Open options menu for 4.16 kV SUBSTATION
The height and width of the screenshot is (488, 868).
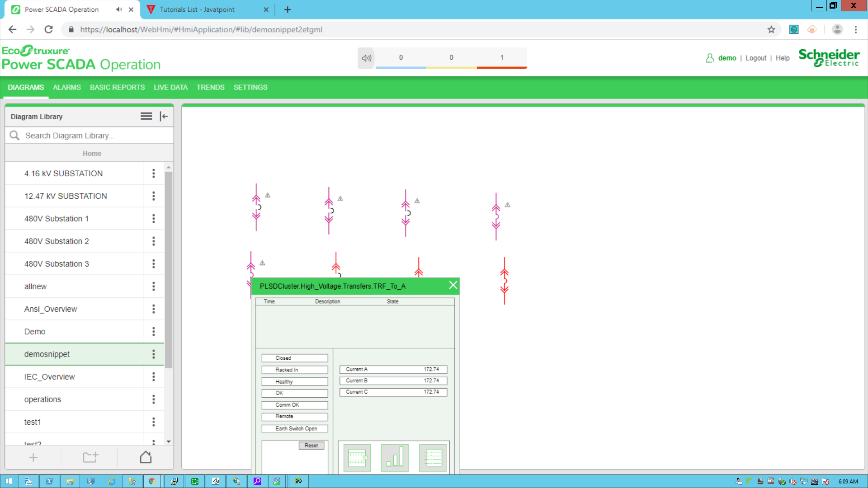click(154, 174)
